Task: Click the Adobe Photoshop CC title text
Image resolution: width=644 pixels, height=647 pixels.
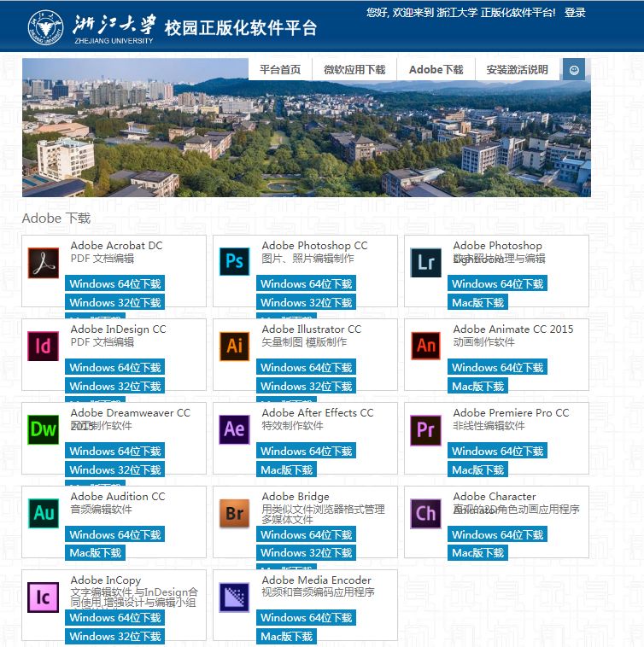Action: [314, 246]
